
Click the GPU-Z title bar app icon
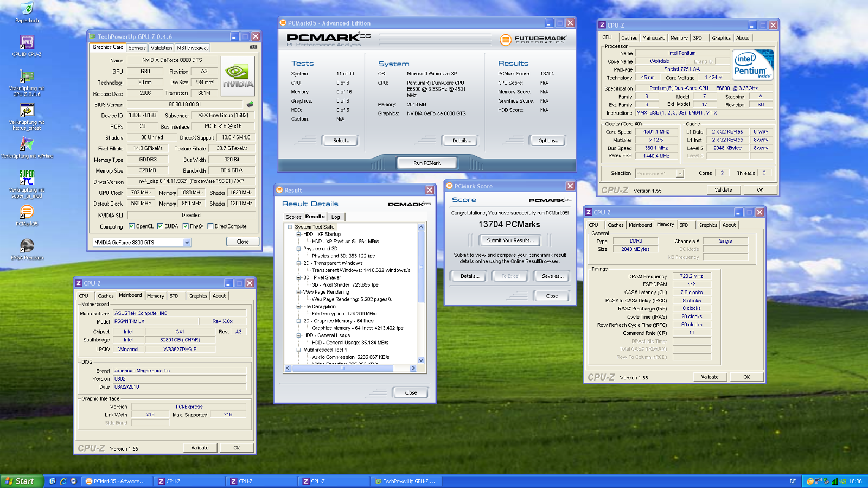click(93, 36)
